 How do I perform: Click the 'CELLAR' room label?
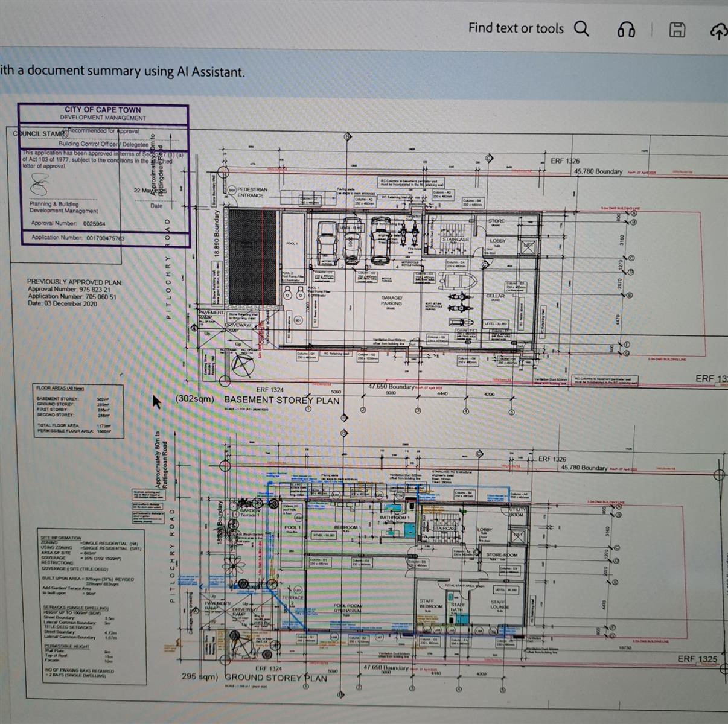point(495,296)
